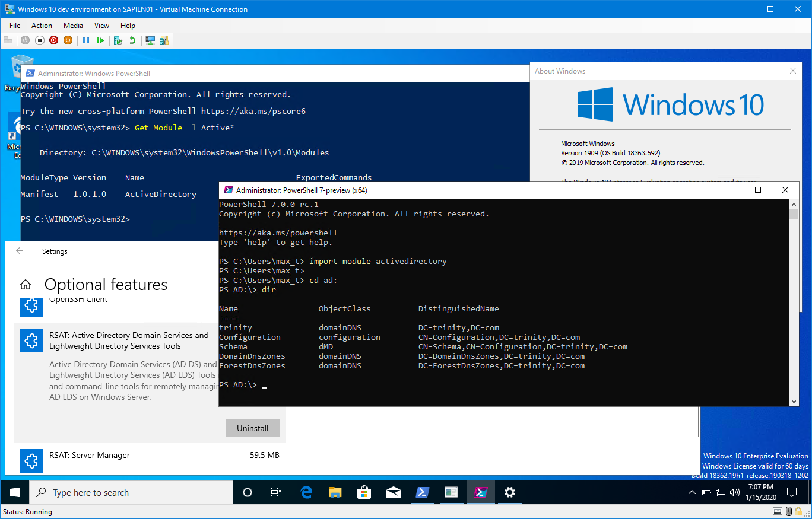
Task: Open the View menu
Action: coord(102,26)
